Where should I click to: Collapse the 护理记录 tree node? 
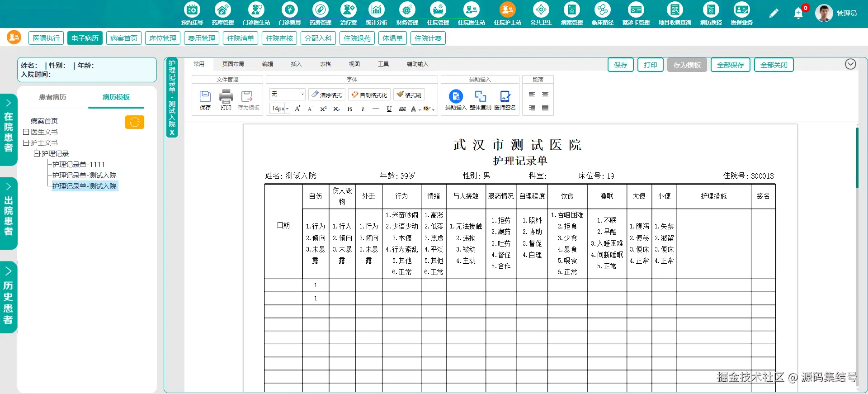[x=37, y=154]
